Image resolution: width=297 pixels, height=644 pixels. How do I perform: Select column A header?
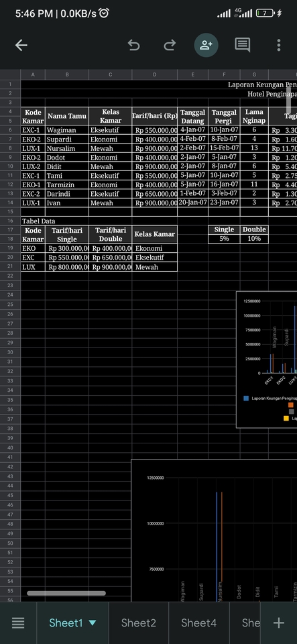click(x=33, y=74)
